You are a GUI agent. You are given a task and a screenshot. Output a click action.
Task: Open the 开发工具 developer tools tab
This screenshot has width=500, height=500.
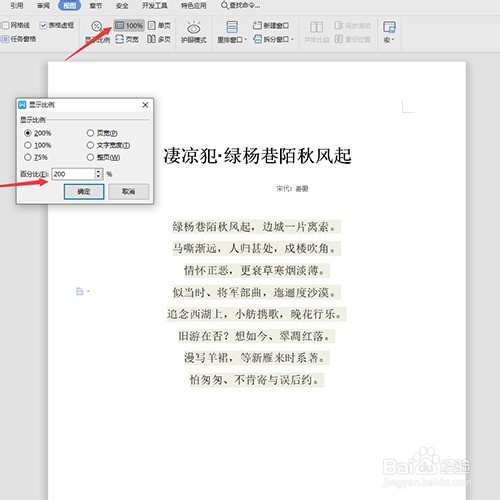coord(155,5)
